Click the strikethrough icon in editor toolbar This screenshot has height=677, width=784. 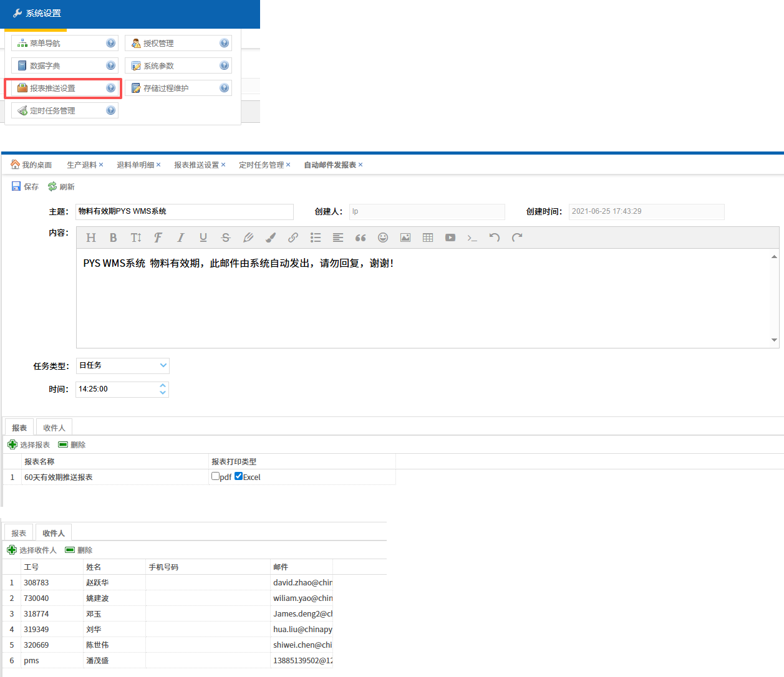pyautogui.click(x=225, y=238)
